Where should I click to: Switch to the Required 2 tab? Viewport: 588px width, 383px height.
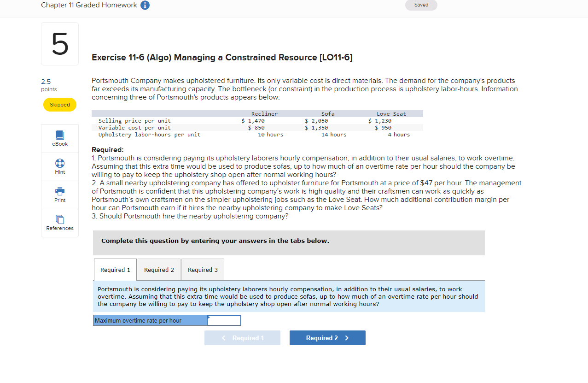(159, 270)
